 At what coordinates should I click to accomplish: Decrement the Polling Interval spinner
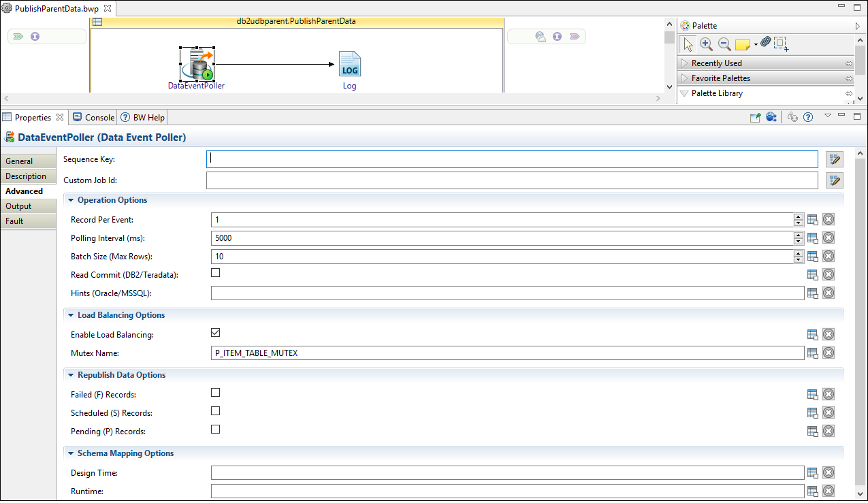(x=798, y=241)
